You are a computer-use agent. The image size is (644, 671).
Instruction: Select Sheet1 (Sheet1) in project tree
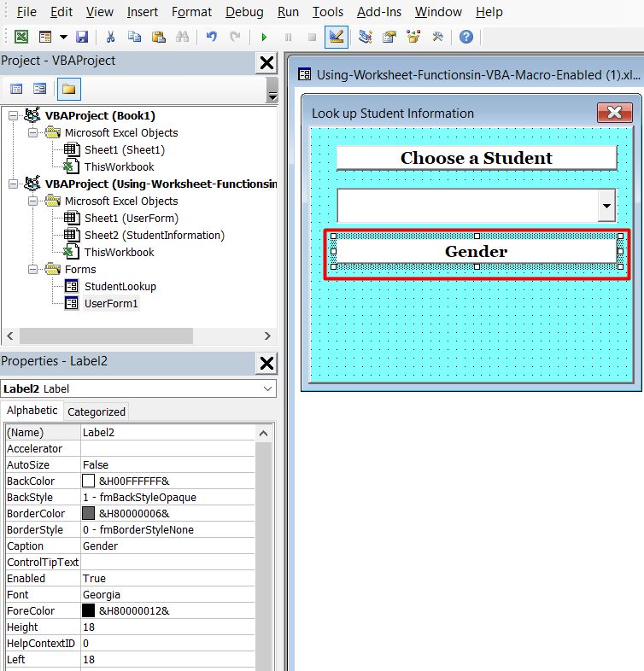124,149
